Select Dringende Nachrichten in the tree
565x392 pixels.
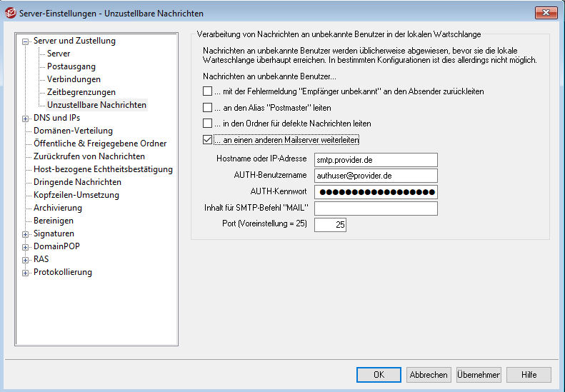[77, 182]
